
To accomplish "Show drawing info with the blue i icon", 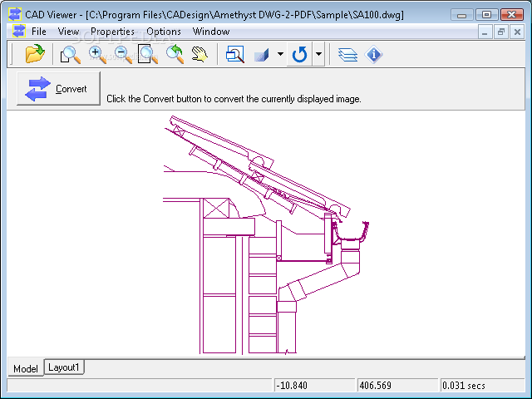I will pyautogui.click(x=373, y=54).
